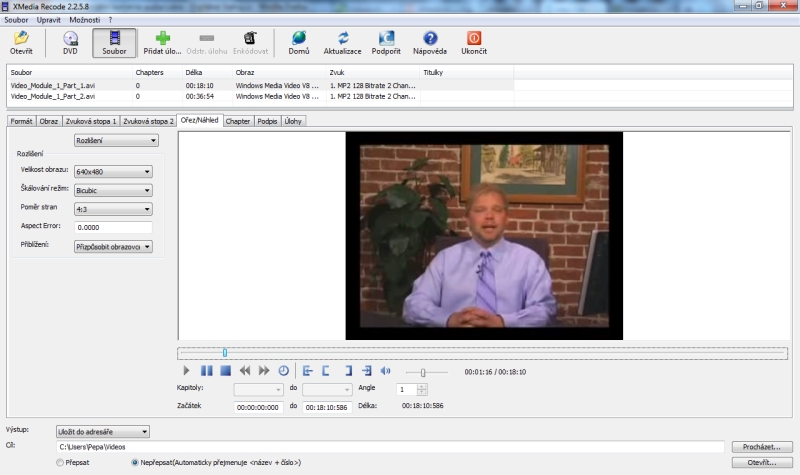Switch to the Zvuková stopa 1 tab
The image size is (800, 475).
pos(91,121)
